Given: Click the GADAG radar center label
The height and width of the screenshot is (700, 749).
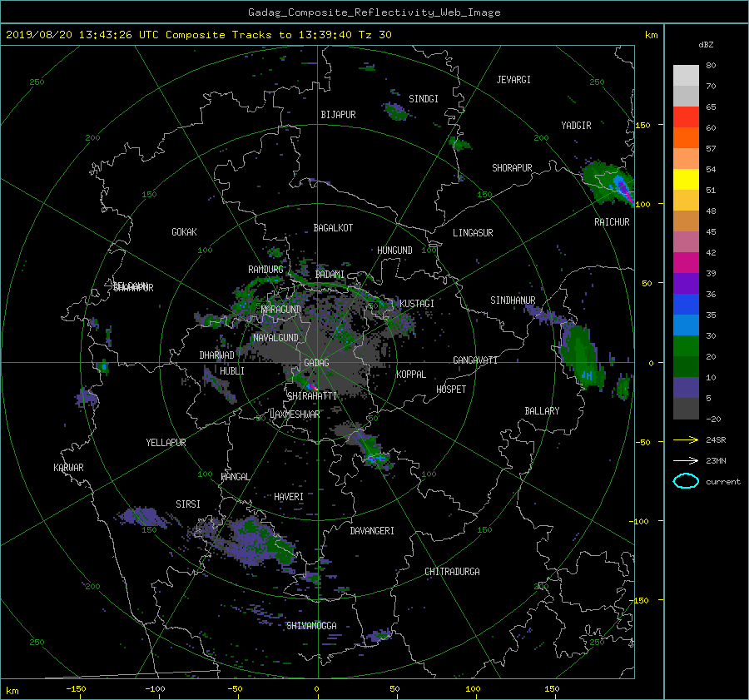Looking at the screenshot, I should pos(317,363).
